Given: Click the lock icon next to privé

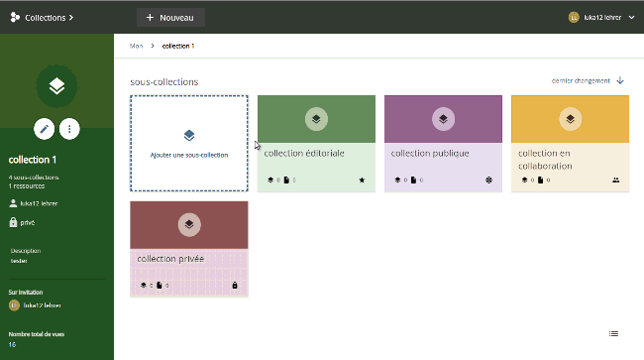Looking at the screenshot, I should pyautogui.click(x=13, y=222).
